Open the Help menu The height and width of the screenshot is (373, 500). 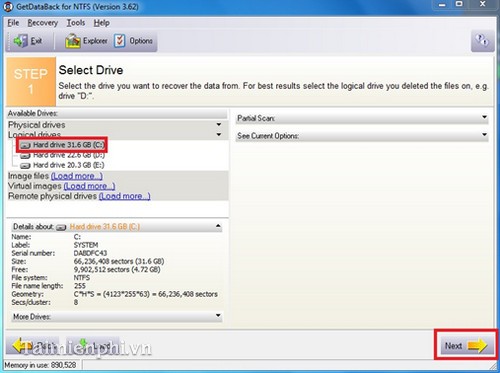pos(101,23)
